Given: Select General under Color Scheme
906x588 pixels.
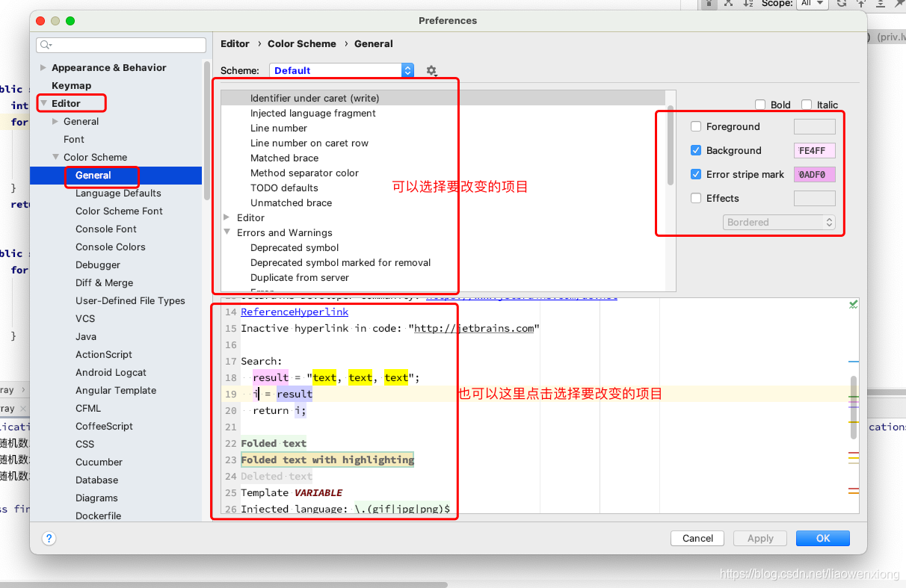Looking at the screenshot, I should [x=93, y=175].
